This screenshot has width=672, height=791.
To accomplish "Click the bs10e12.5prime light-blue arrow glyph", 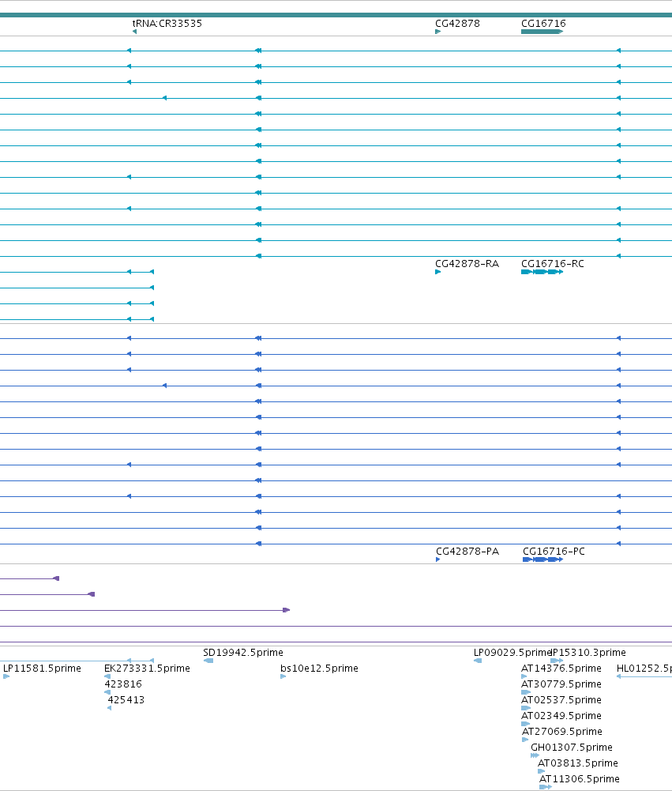I will click(283, 676).
